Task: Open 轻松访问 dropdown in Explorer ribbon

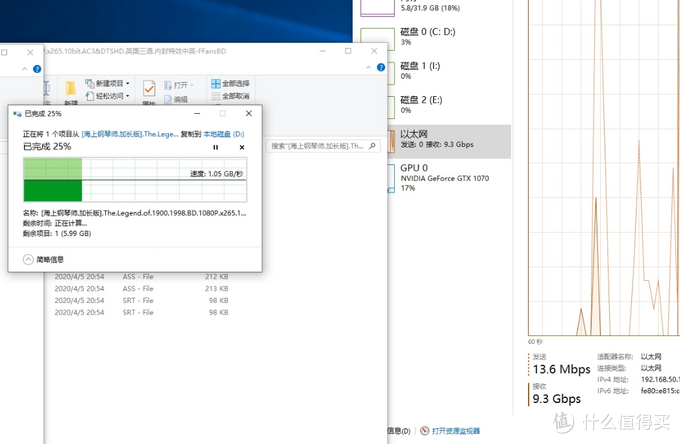Action: [108, 96]
